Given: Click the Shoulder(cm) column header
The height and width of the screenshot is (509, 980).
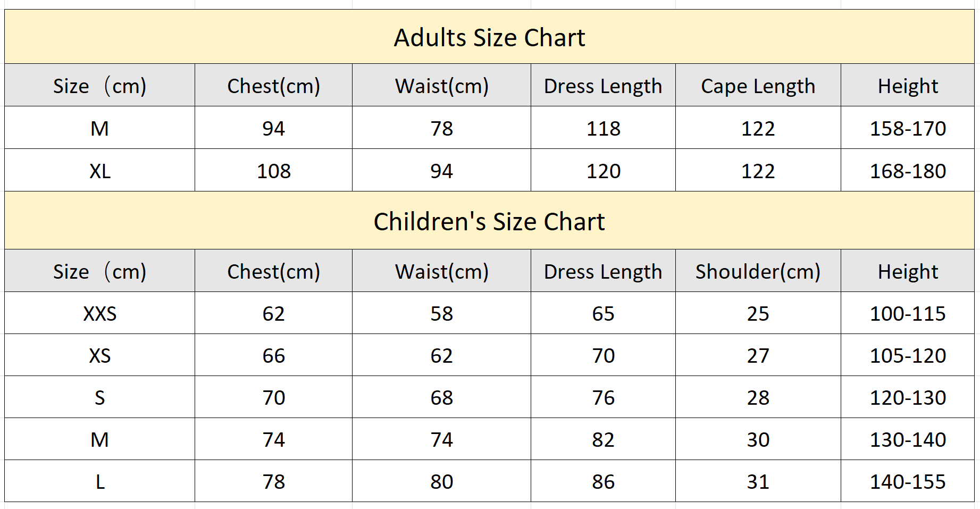Looking at the screenshot, I should (x=758, y=271).
